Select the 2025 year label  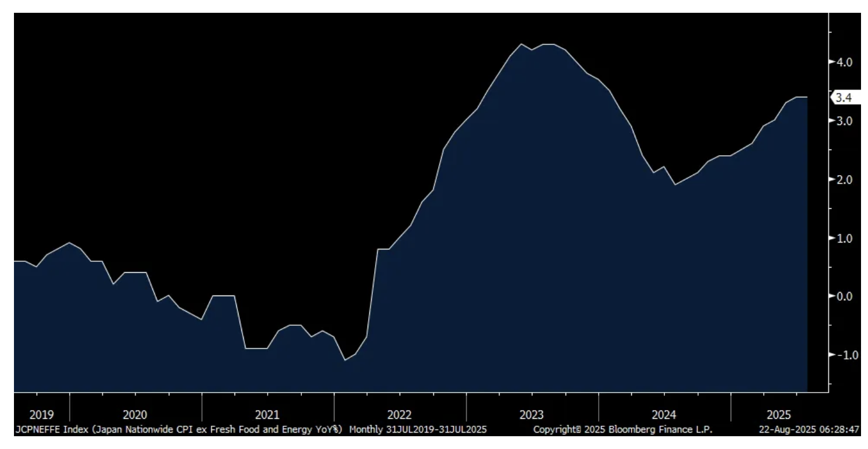779,415
